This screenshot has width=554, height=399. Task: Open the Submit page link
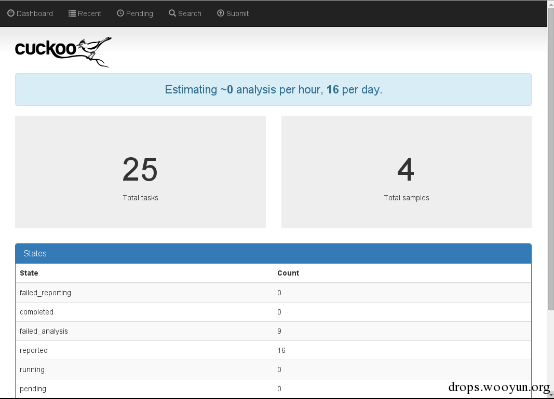[x=233, y=13]
